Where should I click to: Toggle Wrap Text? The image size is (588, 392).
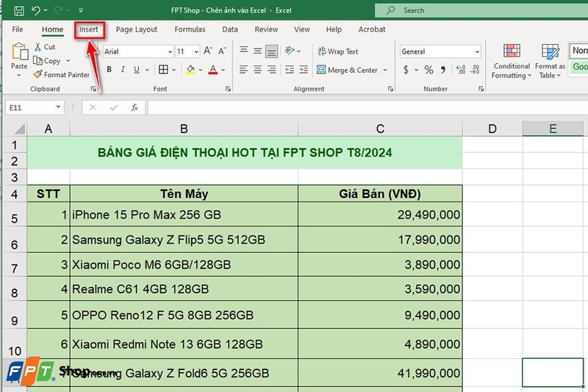(x=338, y=51)
